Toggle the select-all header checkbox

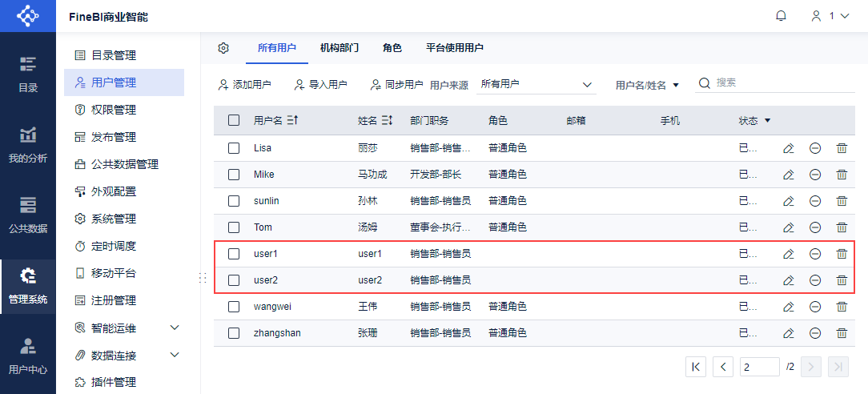(x=234, y=121)
